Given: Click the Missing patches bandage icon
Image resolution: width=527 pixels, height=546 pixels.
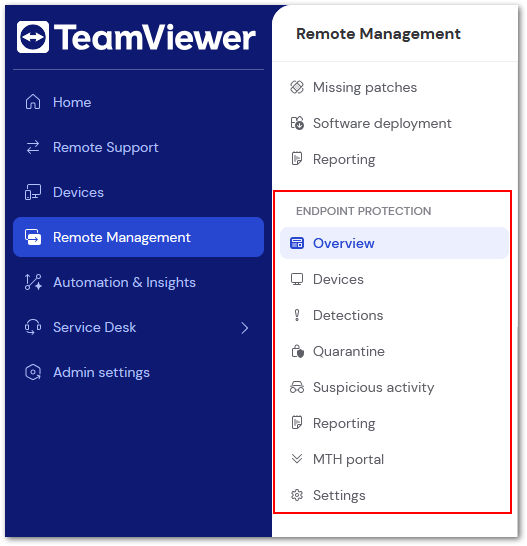Looking at the screenshot, I should [297, 87].
